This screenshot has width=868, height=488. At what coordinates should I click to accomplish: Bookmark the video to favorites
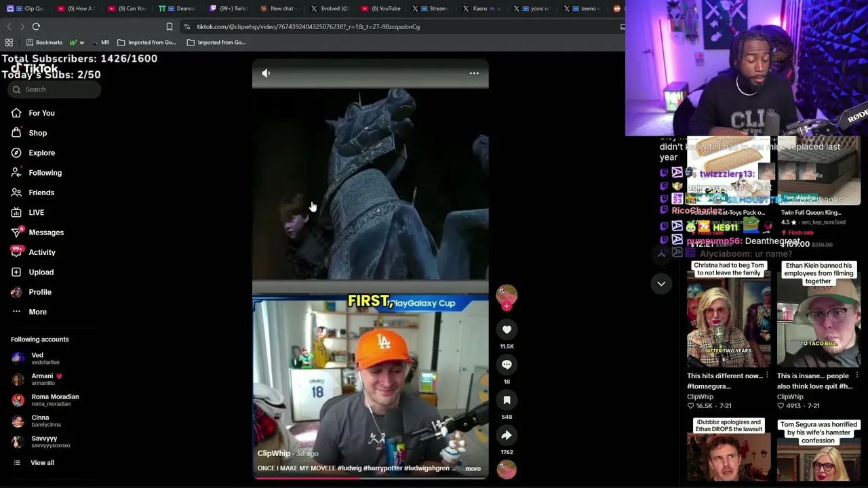click(x=507, y=400)
